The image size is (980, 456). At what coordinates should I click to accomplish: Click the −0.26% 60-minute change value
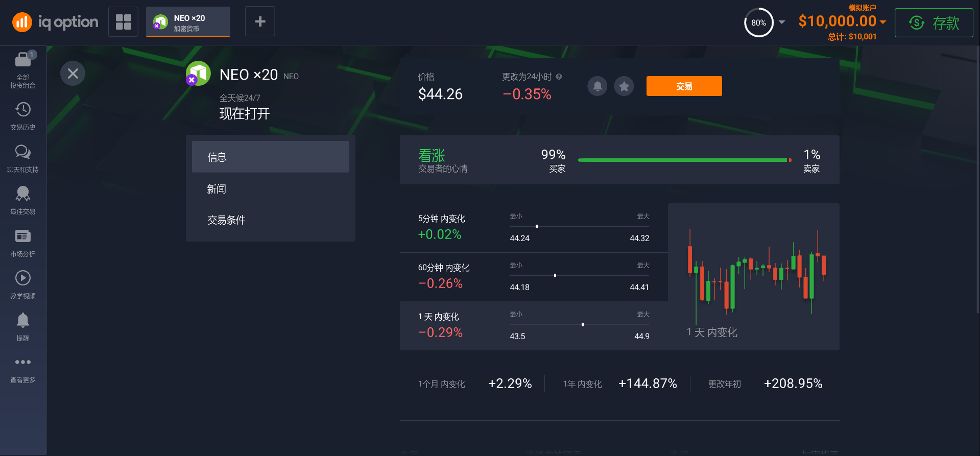440,283
